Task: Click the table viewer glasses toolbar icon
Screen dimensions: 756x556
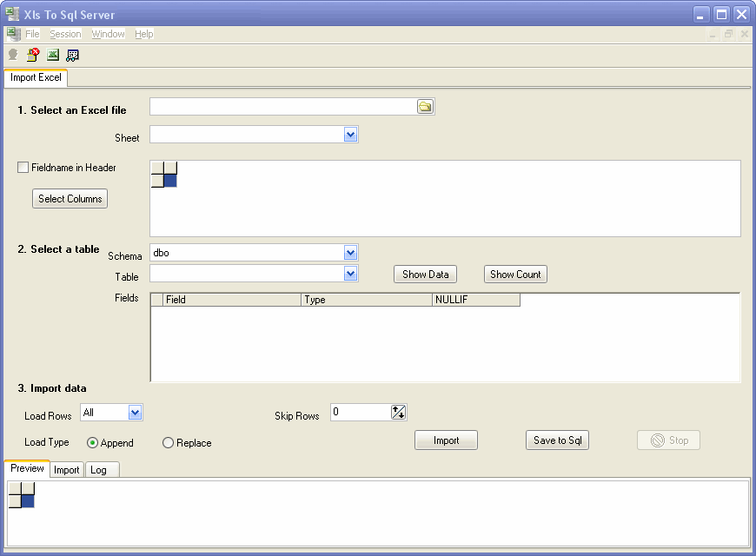Action: tap(72, 55)
